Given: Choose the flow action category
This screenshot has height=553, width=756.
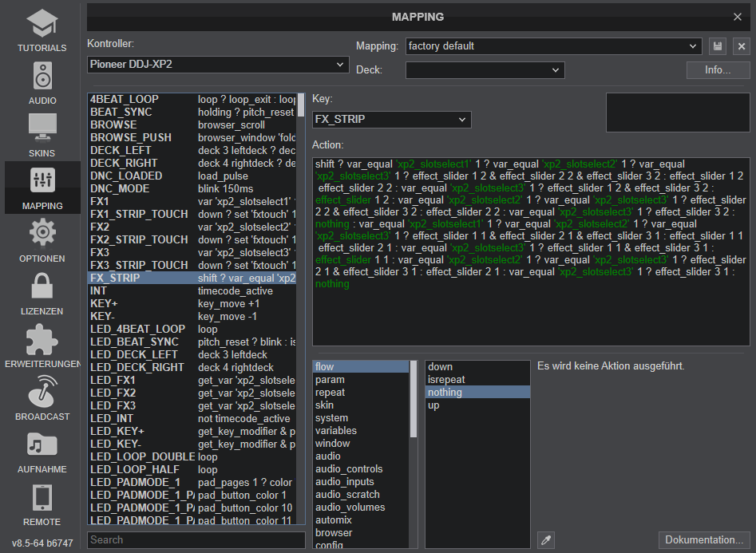Looking at the screenshot, I should [361, 367].
